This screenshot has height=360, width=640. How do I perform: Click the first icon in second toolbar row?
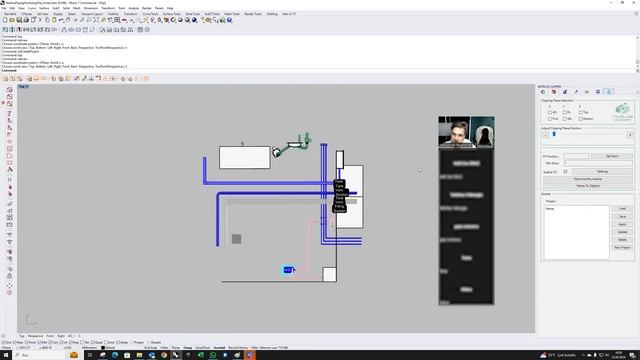coord(5,29)
